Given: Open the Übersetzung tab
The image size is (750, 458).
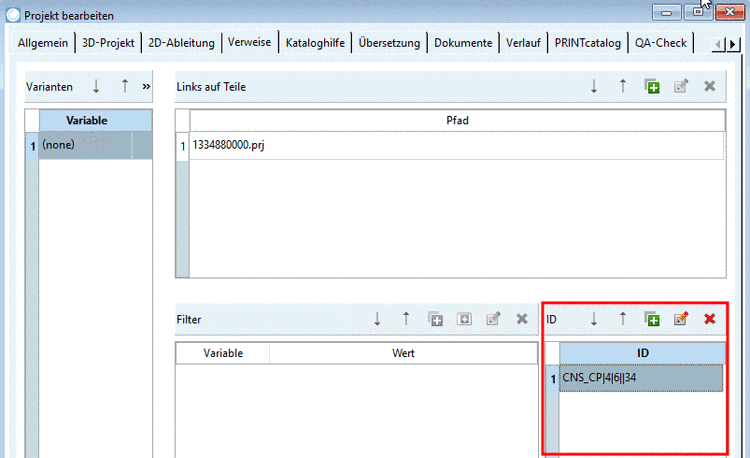Looking at the screenshot, I should (389, 43).
